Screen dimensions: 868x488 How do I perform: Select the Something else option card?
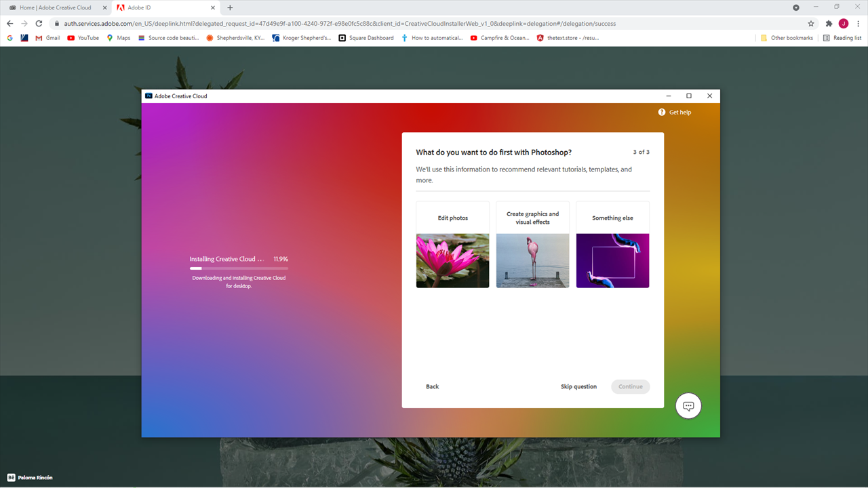click(612, 245)
